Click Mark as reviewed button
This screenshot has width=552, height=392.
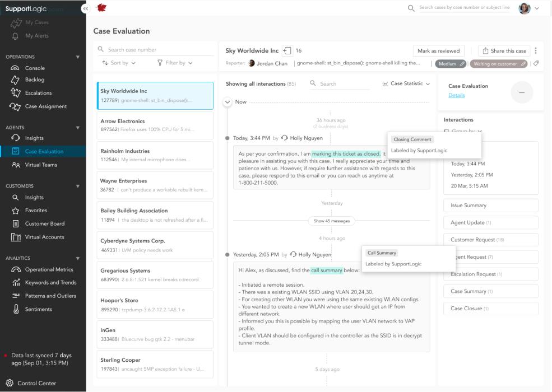coord(438,50)
